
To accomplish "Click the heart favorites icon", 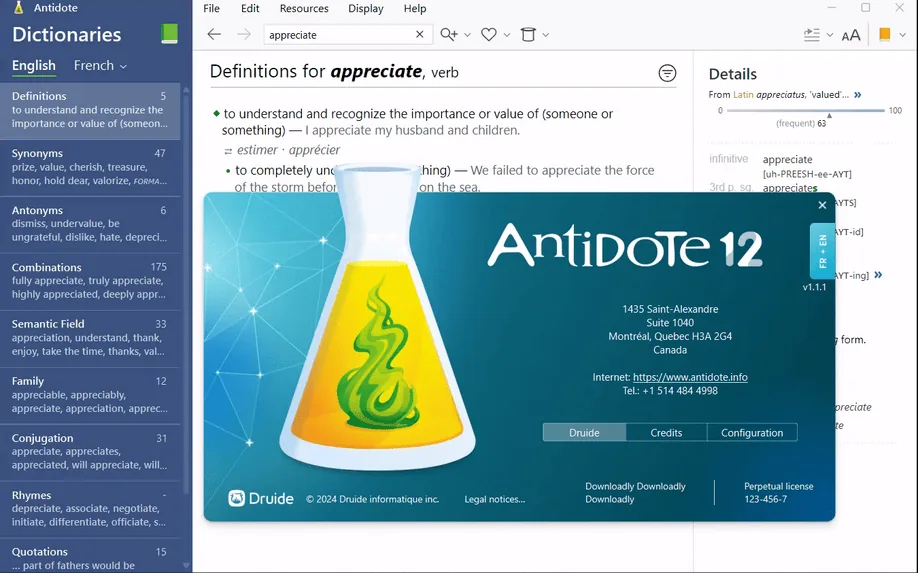I will (489, 35).
